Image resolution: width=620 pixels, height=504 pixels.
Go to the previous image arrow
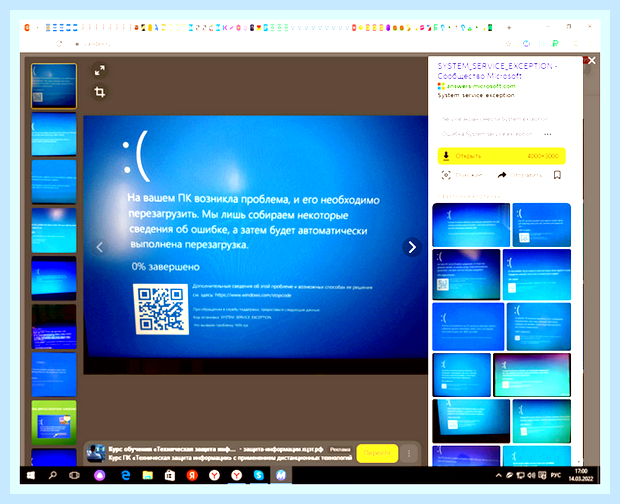(99, 247)
